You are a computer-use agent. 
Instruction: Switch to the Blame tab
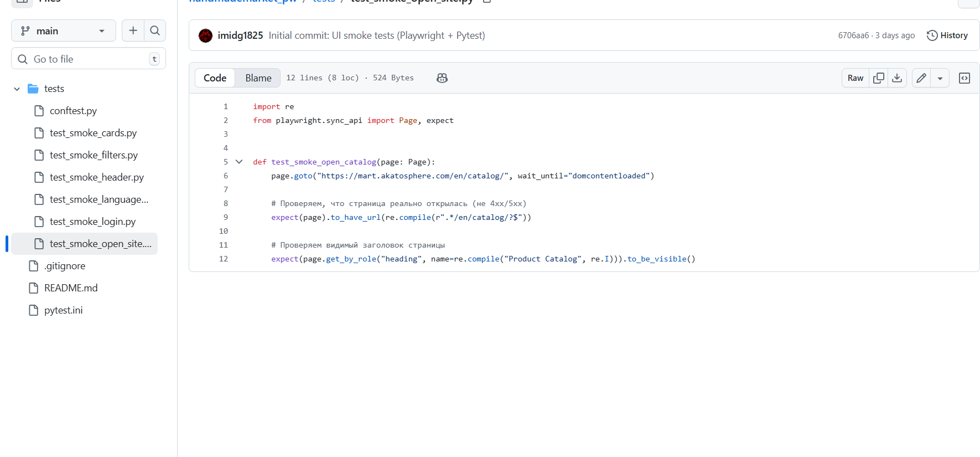(258, 78)
